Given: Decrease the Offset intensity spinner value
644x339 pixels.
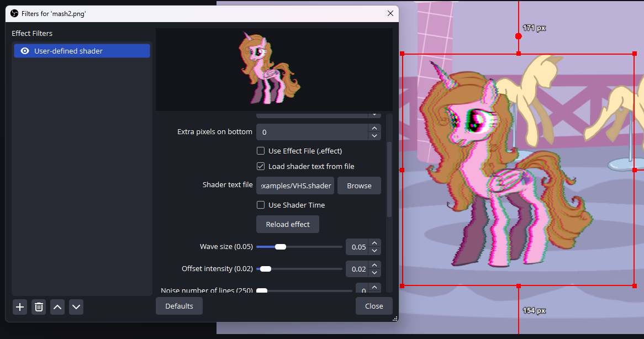Looking at the screenshot, I should (374, 272).
